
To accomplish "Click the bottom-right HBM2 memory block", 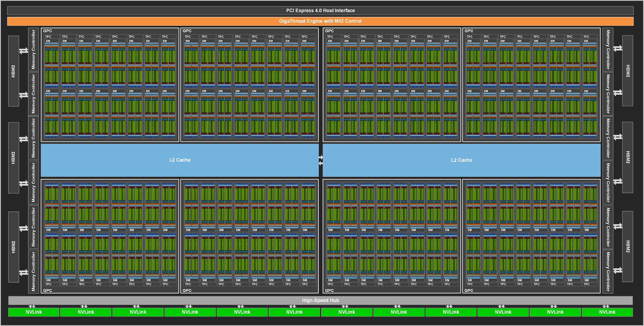I will (x=628, y=246).
